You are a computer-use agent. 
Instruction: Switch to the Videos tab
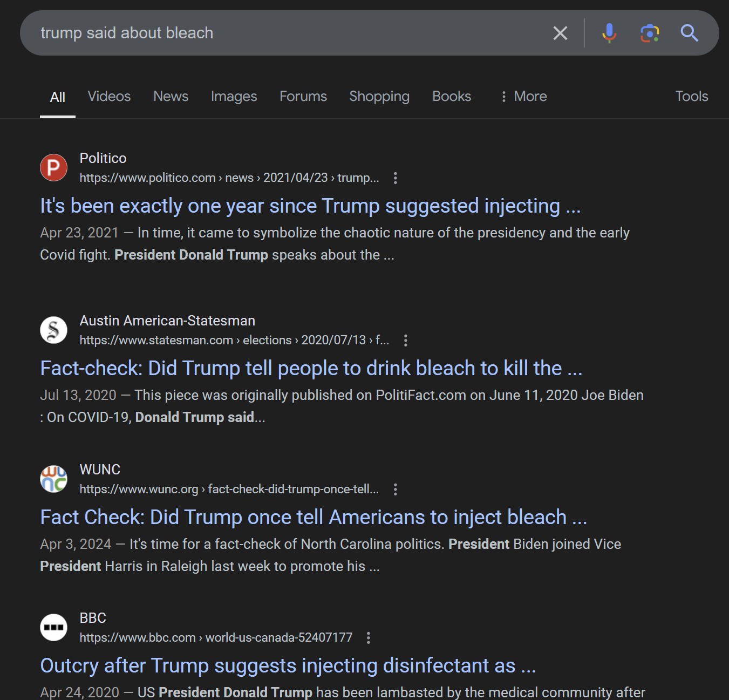[109, 97]
